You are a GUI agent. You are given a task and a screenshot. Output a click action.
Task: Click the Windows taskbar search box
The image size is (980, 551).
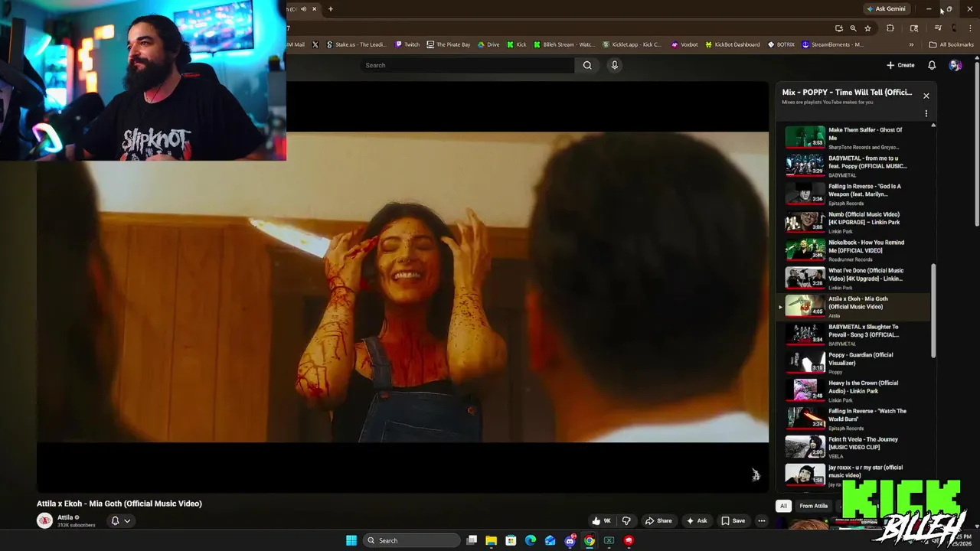click(410, 540)
